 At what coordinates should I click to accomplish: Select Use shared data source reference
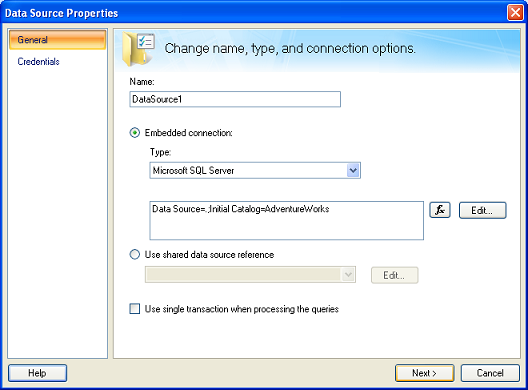[x=135, y=254]
